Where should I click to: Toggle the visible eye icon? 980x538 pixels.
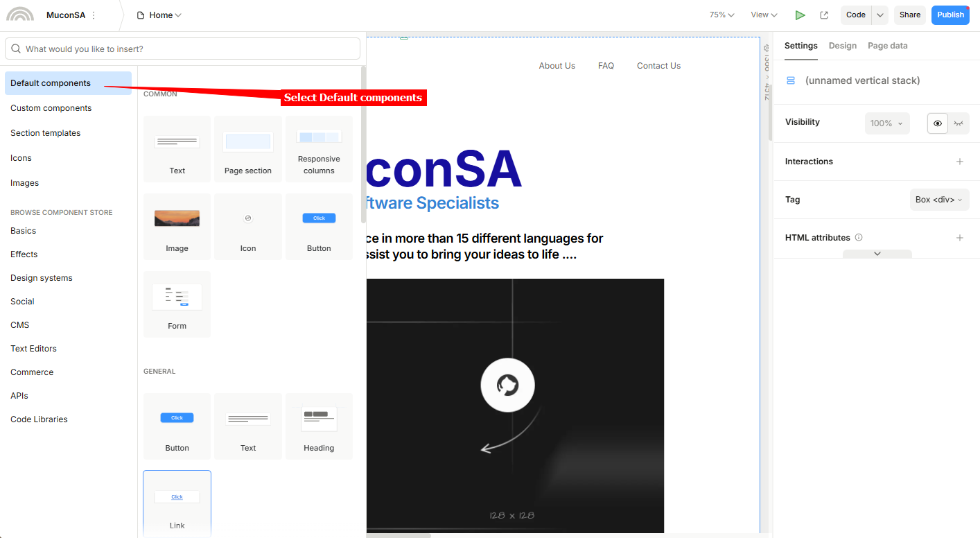tap(937, 123)
